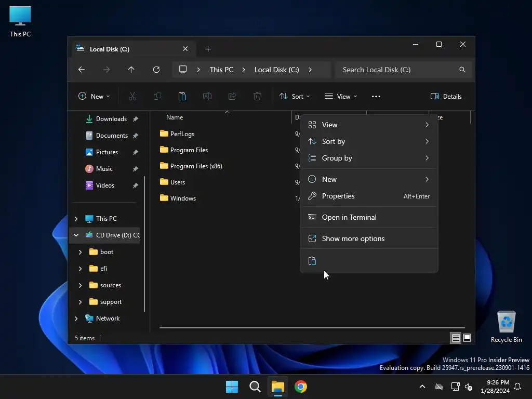The width and height of the screenshot is (532, 399).
Task: Choose Properties in context menu
Action: pos(369,196)
